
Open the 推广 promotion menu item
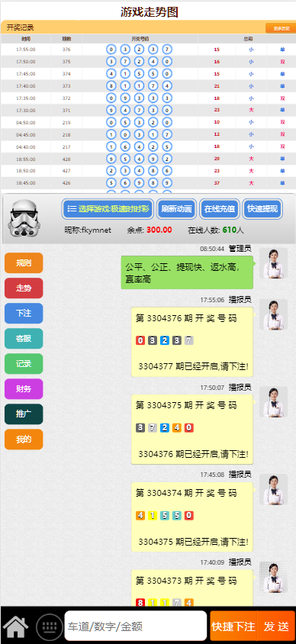(24, 414)
